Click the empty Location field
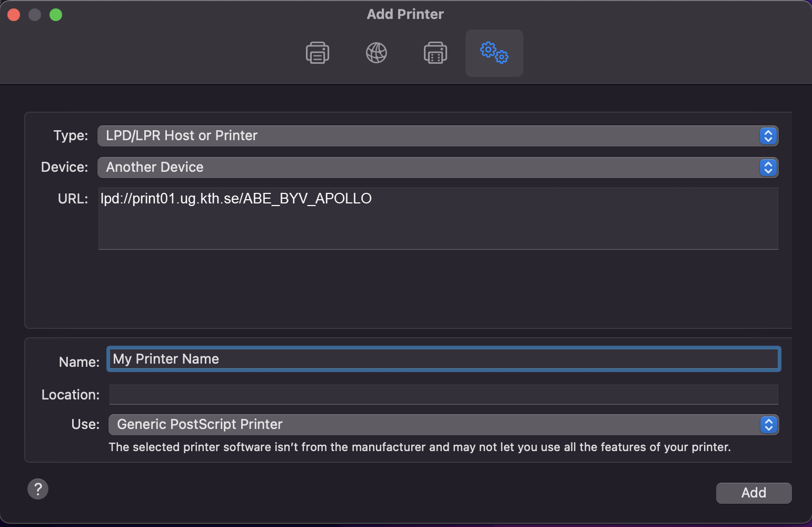Viewport: 812px width, 527px height. (442, 394)
